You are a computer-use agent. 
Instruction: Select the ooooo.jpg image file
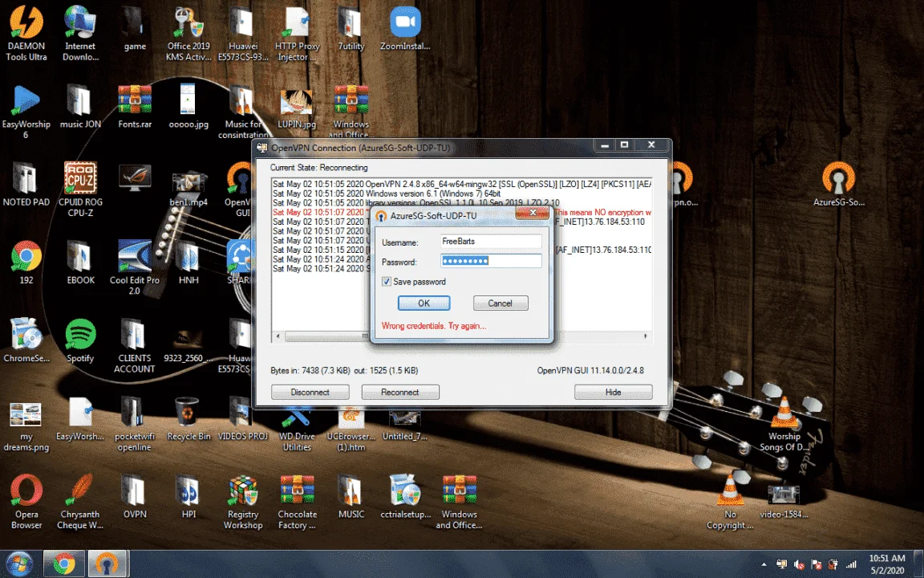coord(188,106)
